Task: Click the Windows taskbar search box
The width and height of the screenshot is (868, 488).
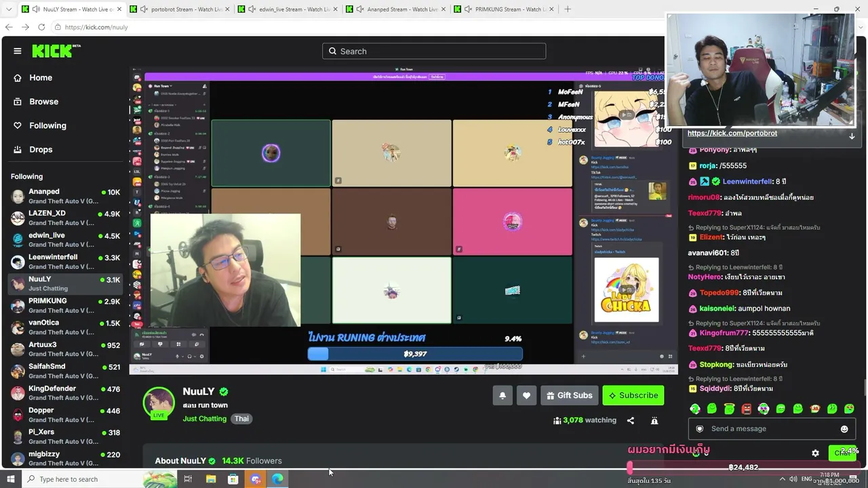Action: pyautogui.click(x=98, y=479)
